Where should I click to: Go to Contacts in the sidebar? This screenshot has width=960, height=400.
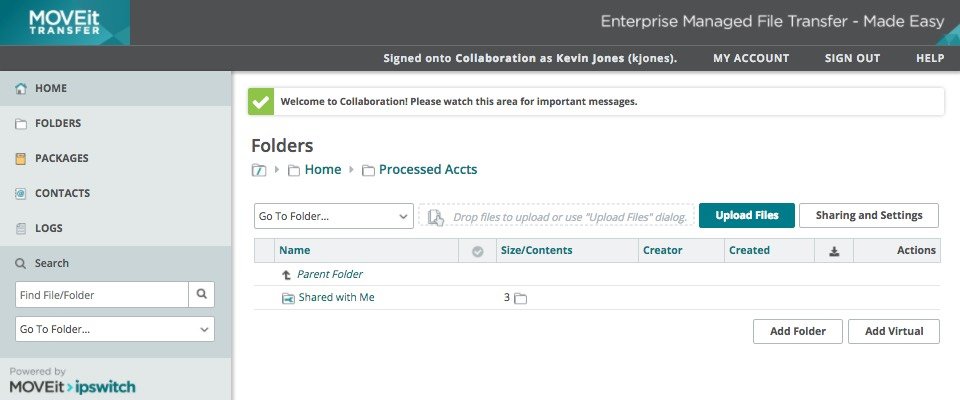62,193
